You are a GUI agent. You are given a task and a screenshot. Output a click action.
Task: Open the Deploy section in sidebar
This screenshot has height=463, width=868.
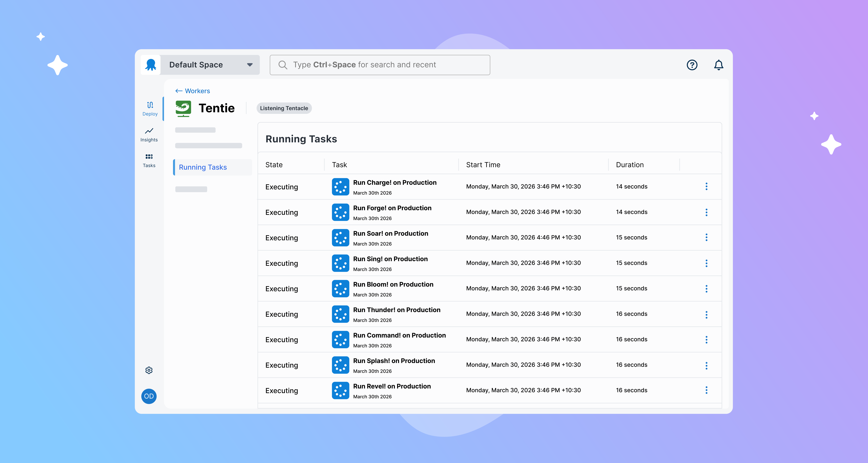(150, 109)
